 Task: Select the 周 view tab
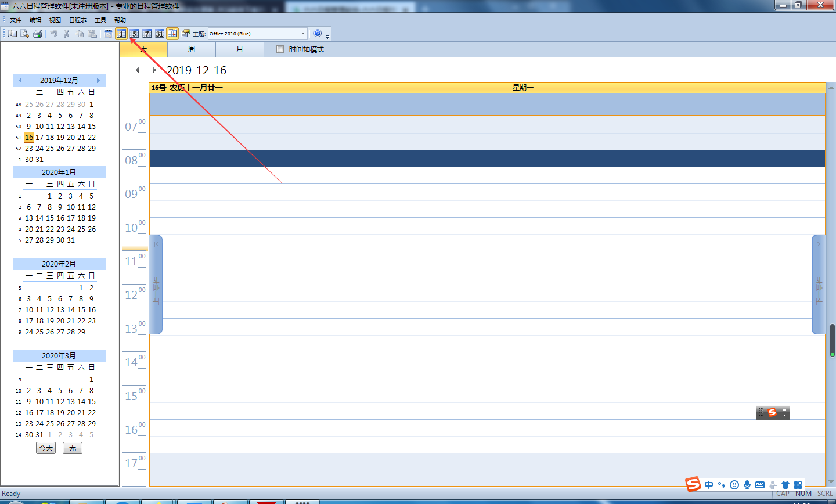(192, 49)
